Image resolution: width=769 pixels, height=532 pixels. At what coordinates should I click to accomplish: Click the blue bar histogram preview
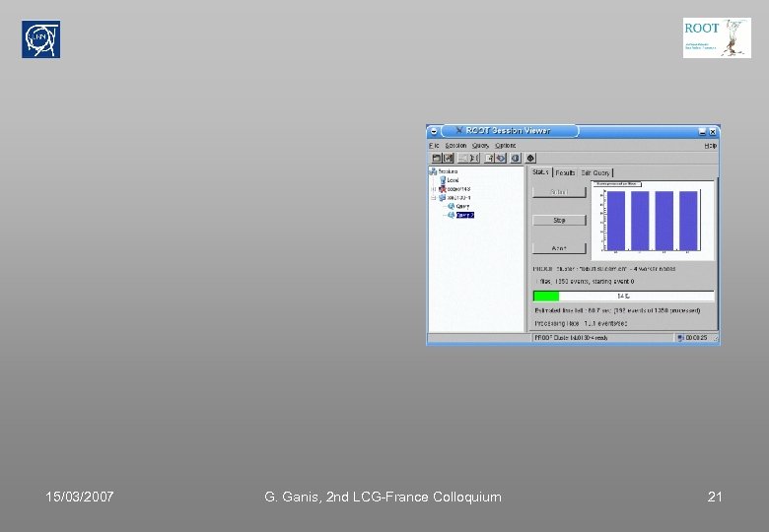point(653,220)
